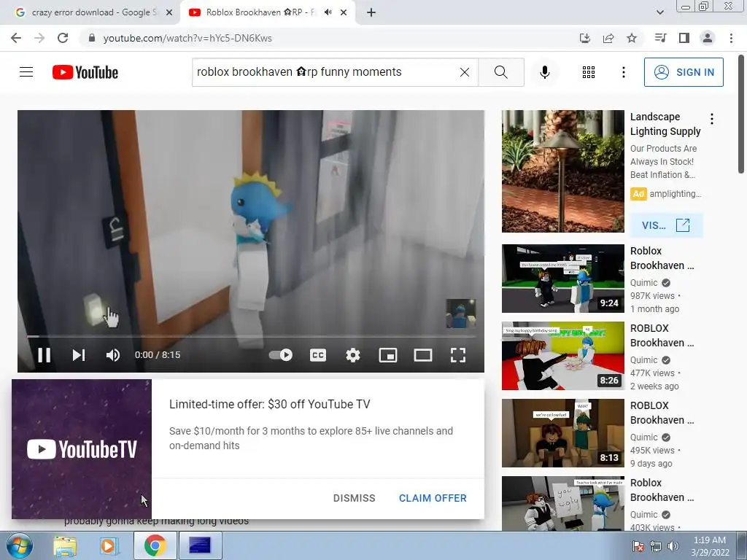Viewport: 747px width, 560px height.
Task: Enter full screen mode
Action: [458, 355]
